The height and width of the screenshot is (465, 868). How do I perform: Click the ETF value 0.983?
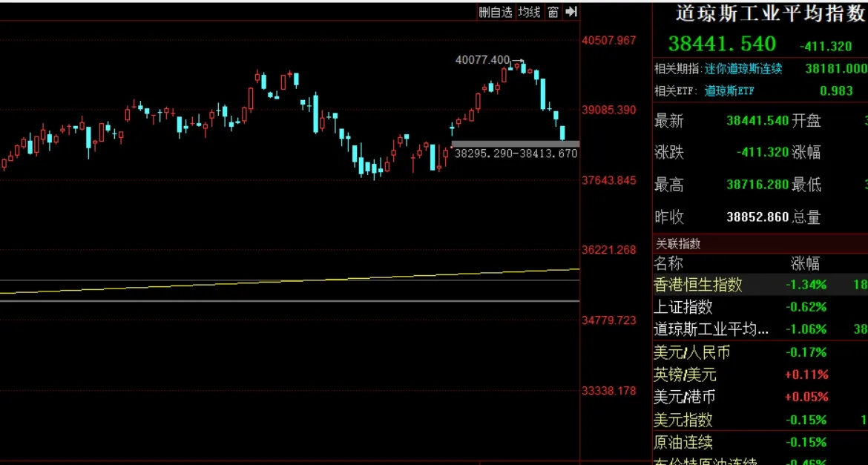click(836, 90)
